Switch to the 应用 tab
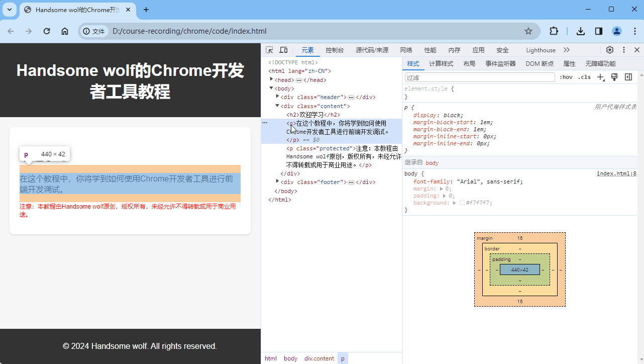The width and height of the screenshot is (644, 364). (478, 50)
